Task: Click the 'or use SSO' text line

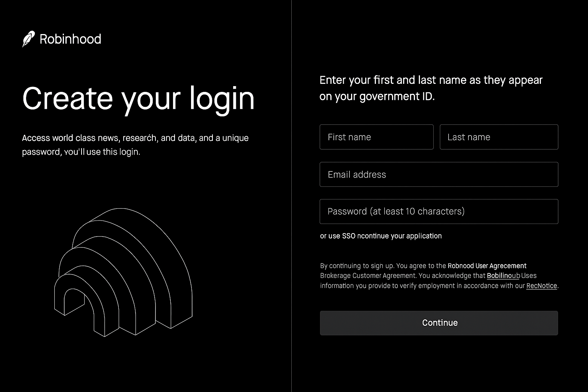Action: [381, 236]
